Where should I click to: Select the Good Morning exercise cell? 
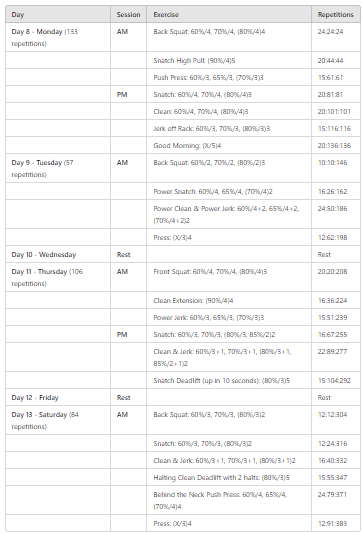[229, 145]
